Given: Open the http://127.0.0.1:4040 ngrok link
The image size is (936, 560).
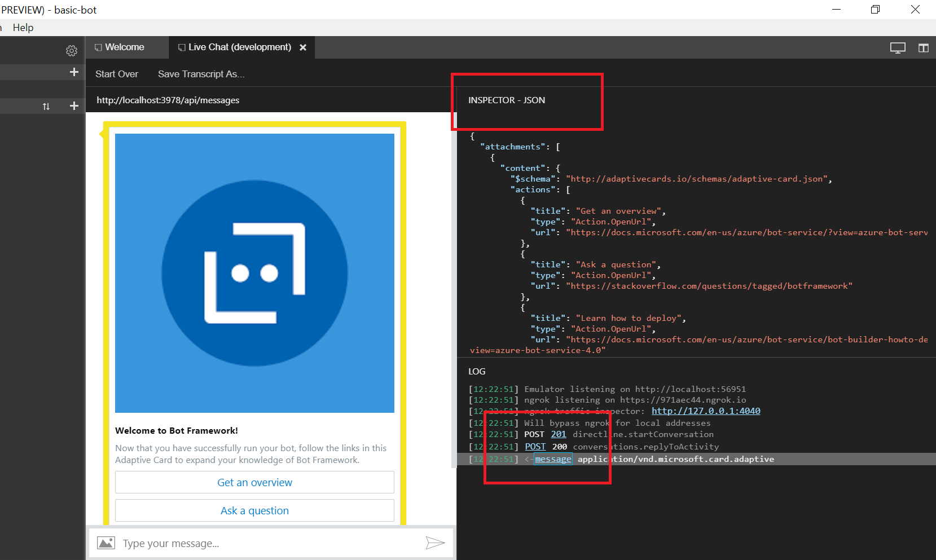Looking at the screenshot, I should 706,411.
